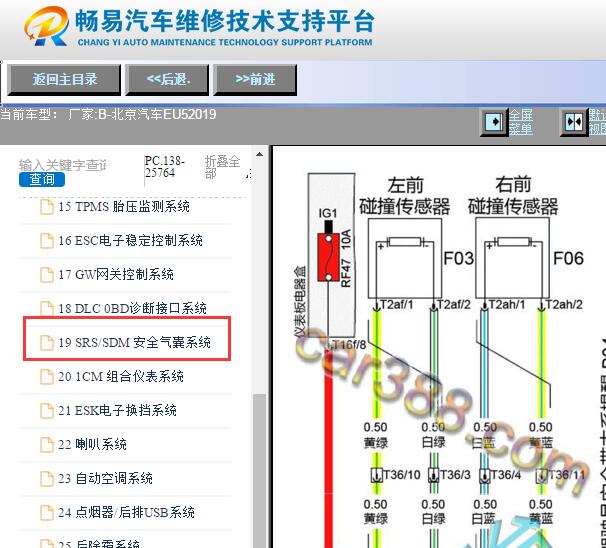606x548 pixels.
Task: Click document icon beside 21 ESK
Action: tap(47, 411)
